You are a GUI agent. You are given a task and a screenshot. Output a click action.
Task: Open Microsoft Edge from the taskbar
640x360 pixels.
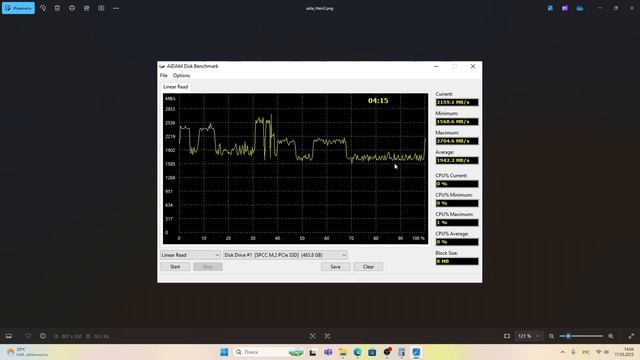pyautogui.click(x=358, y=352)
